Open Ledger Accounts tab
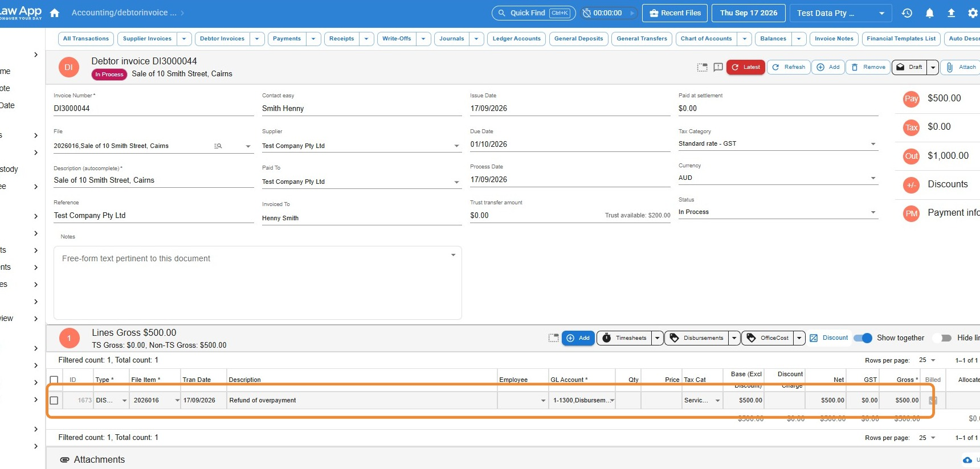 tap(516, 39)
